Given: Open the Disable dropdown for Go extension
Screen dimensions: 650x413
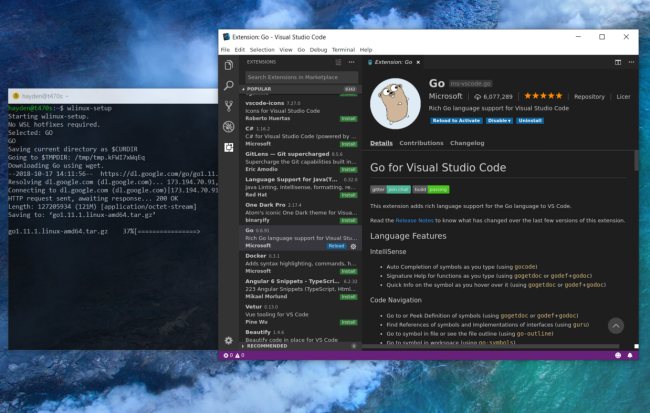Looking at the screenshot, I should (x=499, y=121).
